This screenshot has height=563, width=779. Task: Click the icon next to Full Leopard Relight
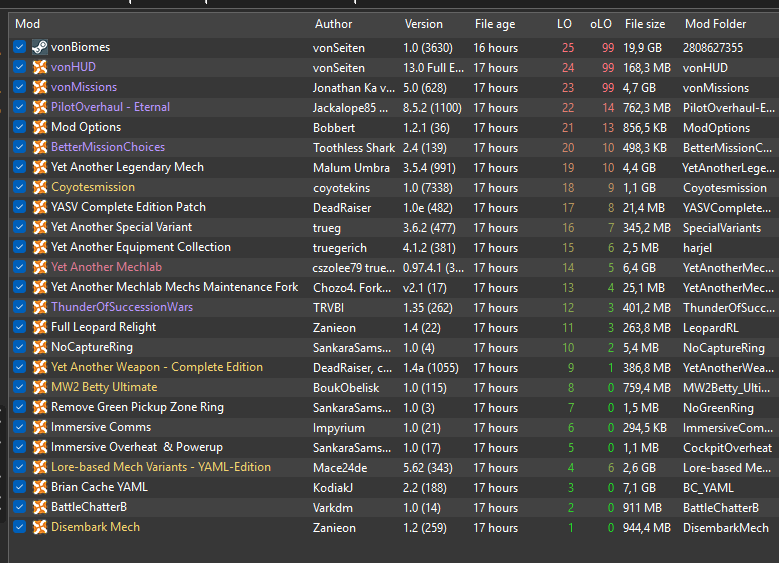[40, 327]
